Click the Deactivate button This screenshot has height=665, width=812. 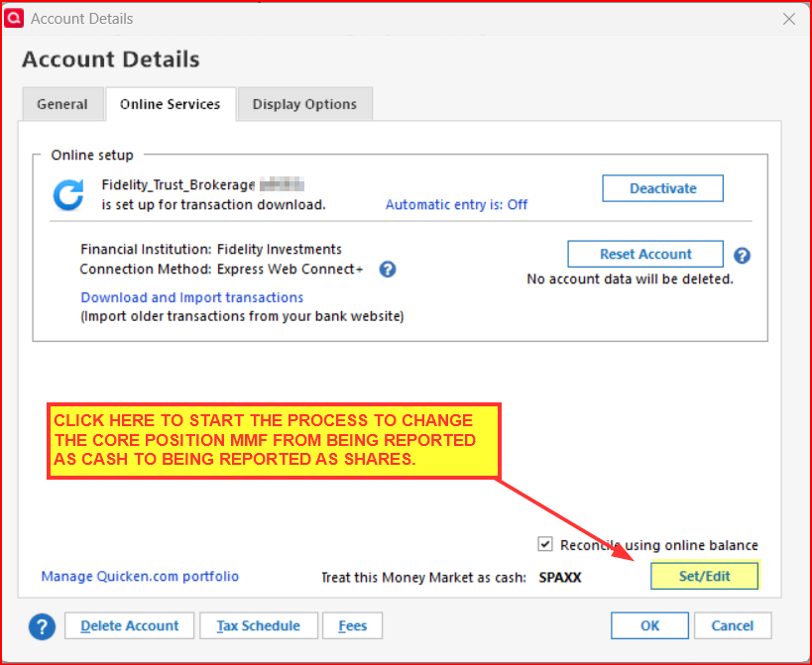pyautogui.click(x=662, y=188)
